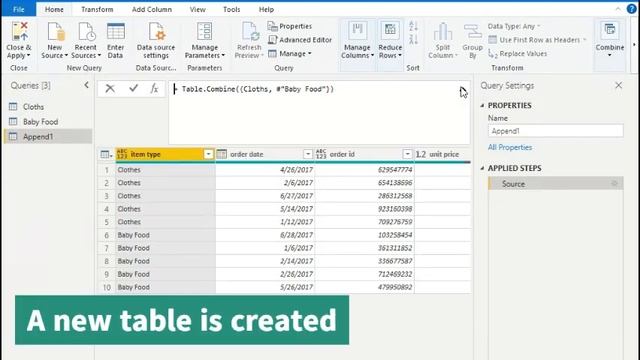Click the table menu icon at grid corner
The height and width of the screenshot is (360, 640).
click(x=106, y=154)
